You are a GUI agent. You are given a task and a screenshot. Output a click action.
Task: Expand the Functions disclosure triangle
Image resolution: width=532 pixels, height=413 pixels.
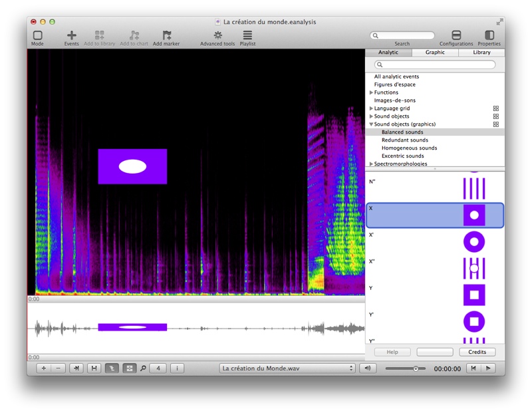click(371, 92)
